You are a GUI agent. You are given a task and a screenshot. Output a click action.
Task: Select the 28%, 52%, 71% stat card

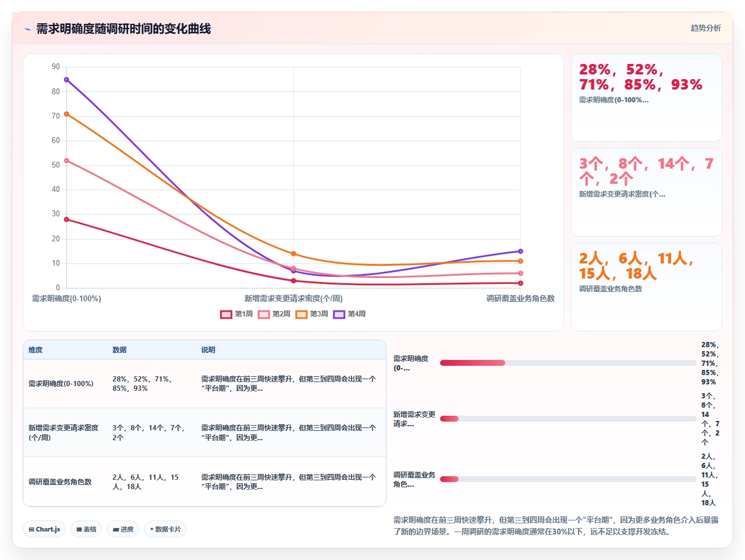647,98
